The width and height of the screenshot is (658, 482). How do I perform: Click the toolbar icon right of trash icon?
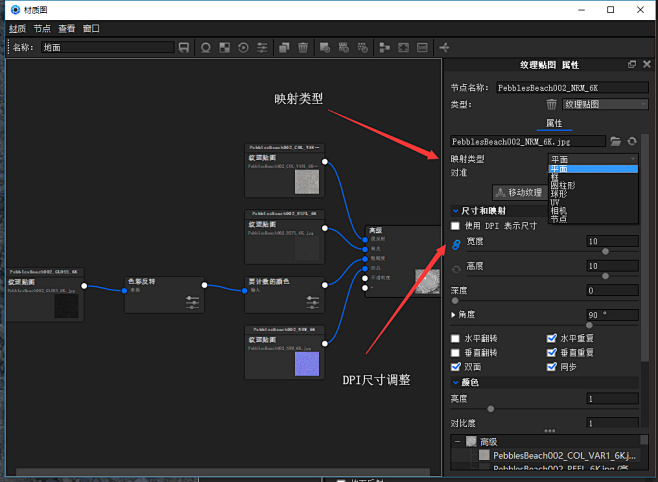[325, 47]
